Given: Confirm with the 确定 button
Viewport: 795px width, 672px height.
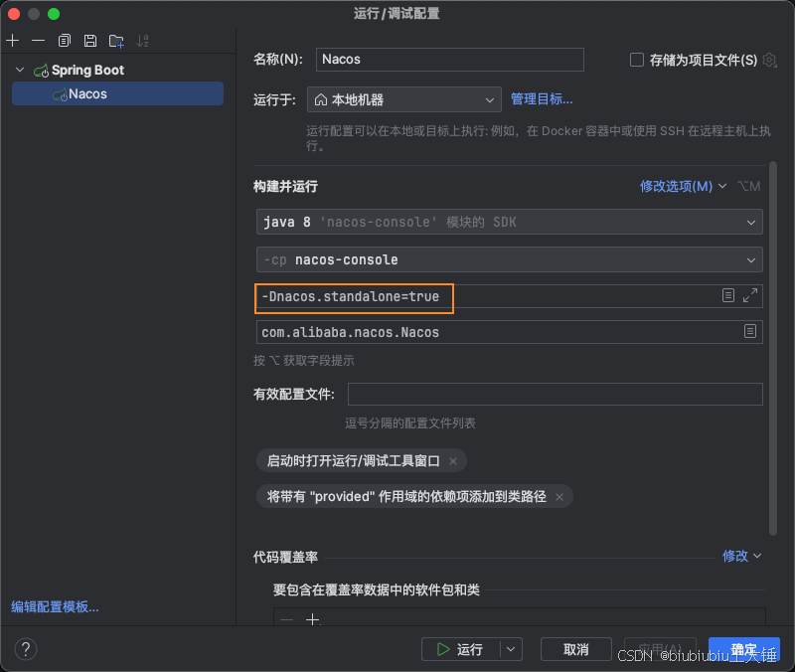Looking at the screenshot, I should tap(743, 649).
